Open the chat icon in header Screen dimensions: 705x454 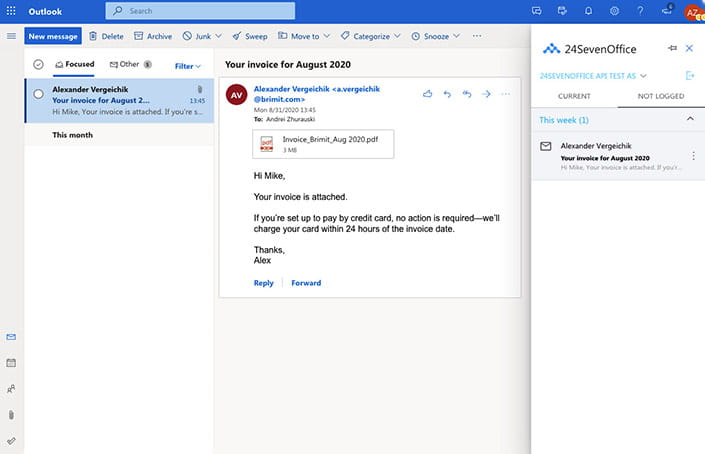click(536, 11)
